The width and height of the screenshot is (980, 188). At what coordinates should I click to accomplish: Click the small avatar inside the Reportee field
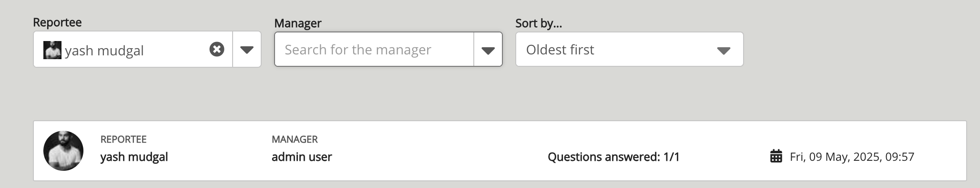coord(52,50)
